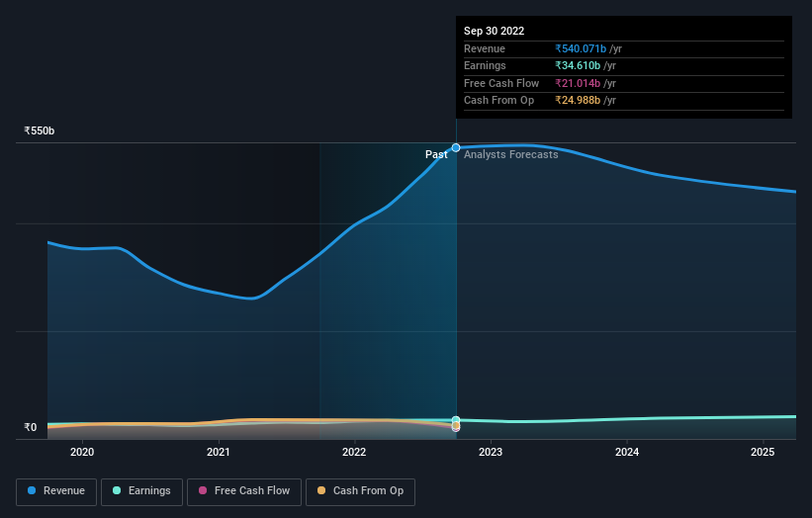Click the orange Cash From Op legend dot
The image size is (812, 518).
click(x=321, y=490)
